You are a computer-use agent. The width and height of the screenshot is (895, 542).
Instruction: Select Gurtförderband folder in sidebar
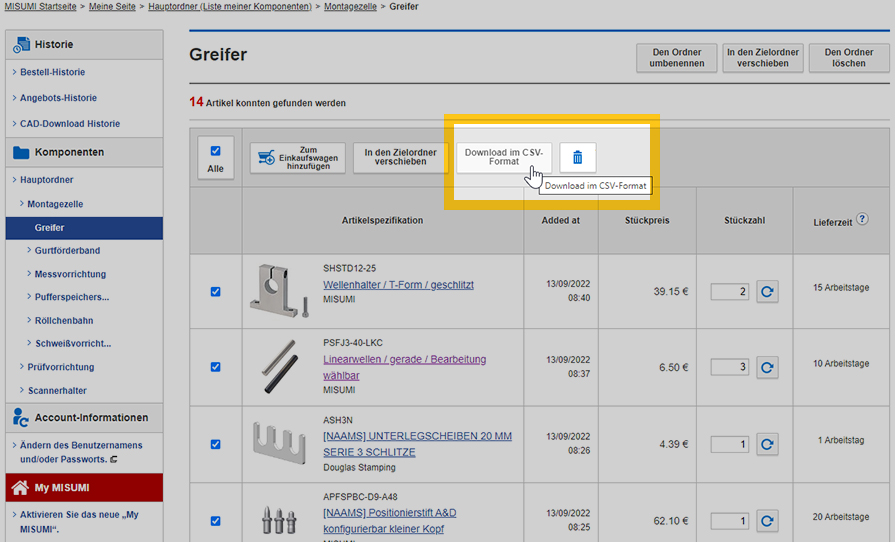(x=67, y=250)
